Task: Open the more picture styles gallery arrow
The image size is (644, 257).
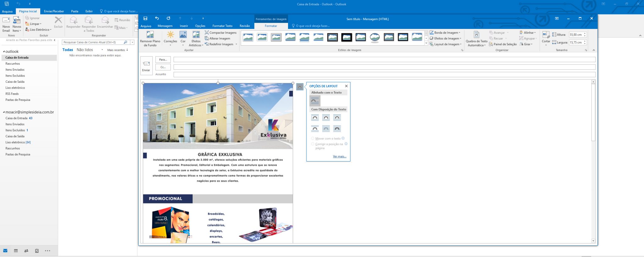Action: pyautogui.click(x=426, y=44)
